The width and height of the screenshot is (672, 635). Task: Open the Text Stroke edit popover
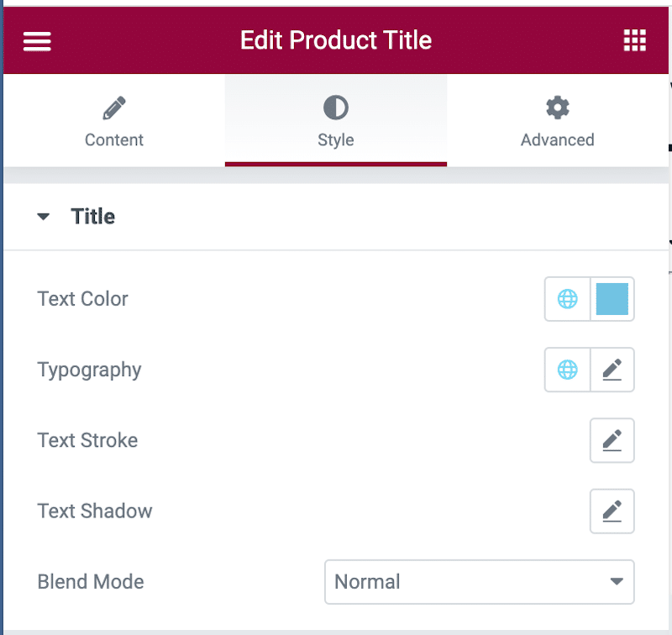tap(612, 440)
